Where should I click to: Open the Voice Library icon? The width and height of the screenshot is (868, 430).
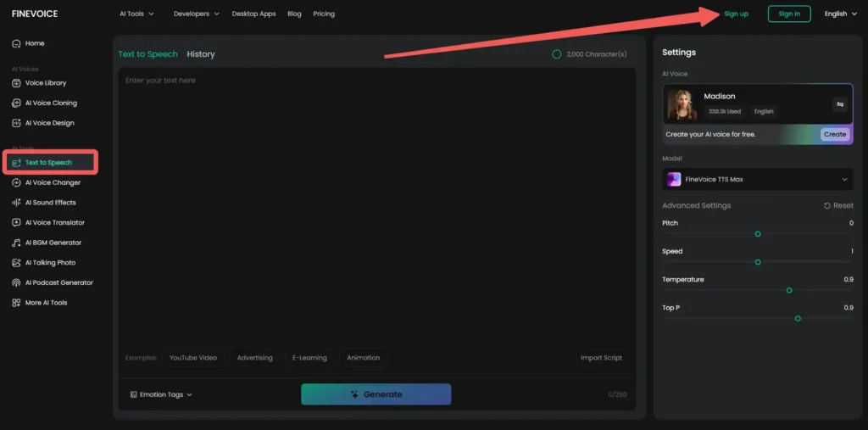(16, 83)
